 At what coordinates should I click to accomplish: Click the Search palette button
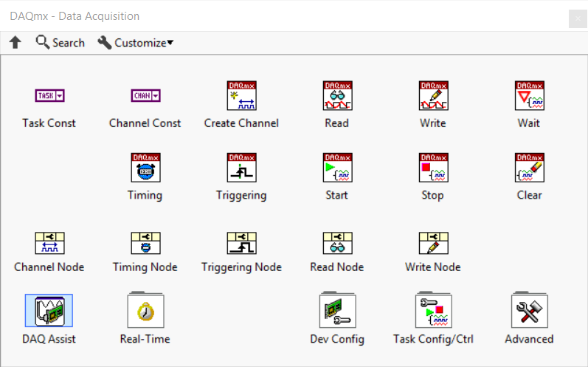(60, 42)
